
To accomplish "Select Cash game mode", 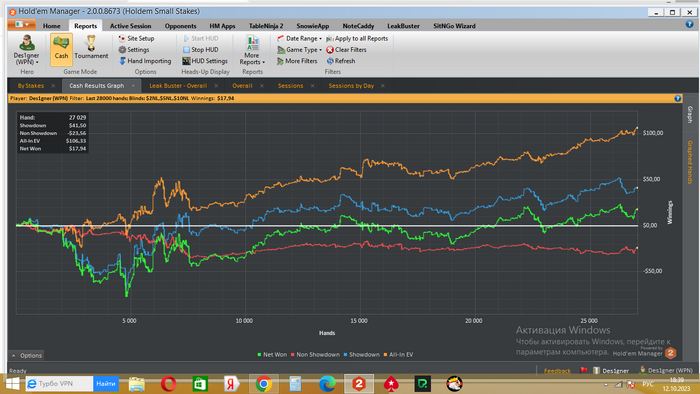I will click(x=61, y=50).
